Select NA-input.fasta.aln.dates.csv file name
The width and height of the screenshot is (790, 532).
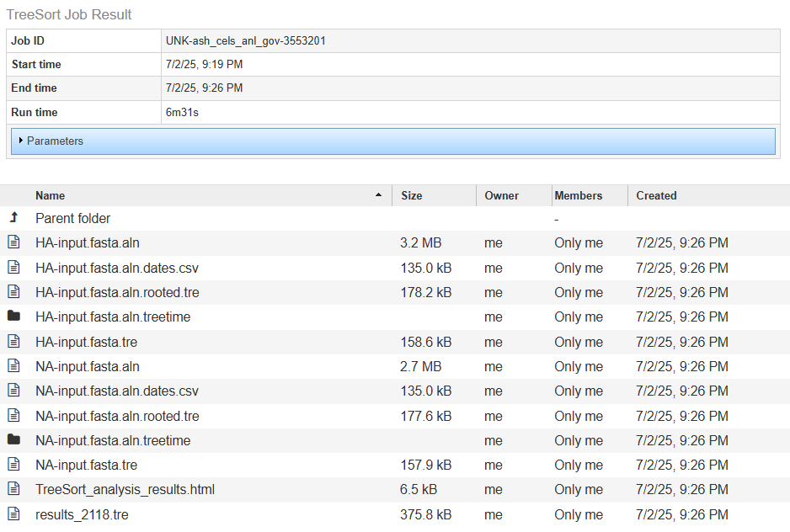coord(117,391)
